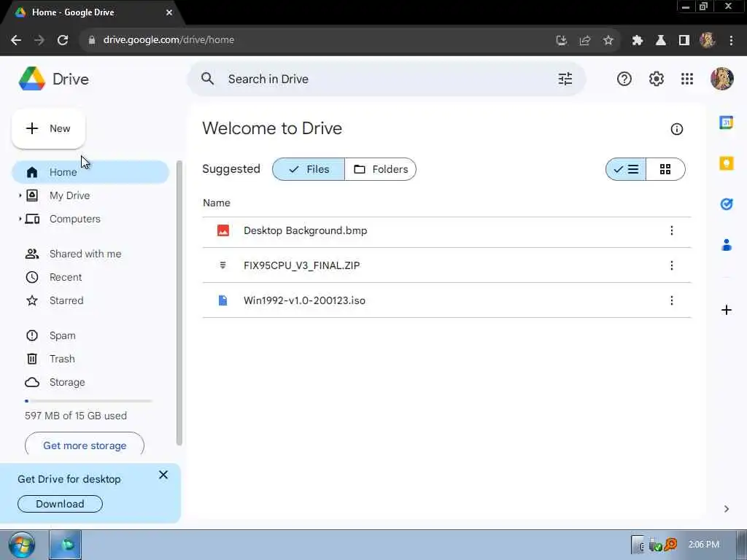Click Chrome taskbar button
This screenshot has height=560, width=747.
tap(66, 545)
